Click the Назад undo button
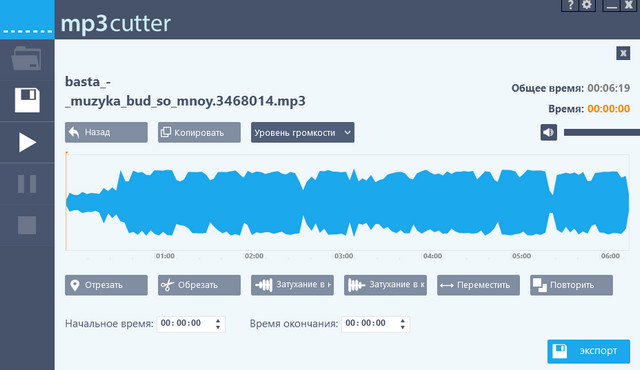This screenshot has height=370, width=640. [x=106, y=132]
